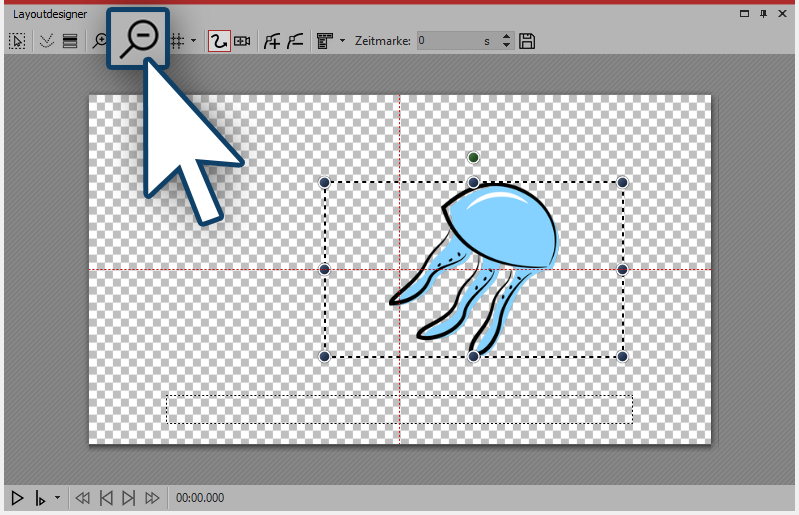Image resolution: width=799 pixels, height=515 pixels.
Task: Start playback with the play button
Action: (17, 497)
